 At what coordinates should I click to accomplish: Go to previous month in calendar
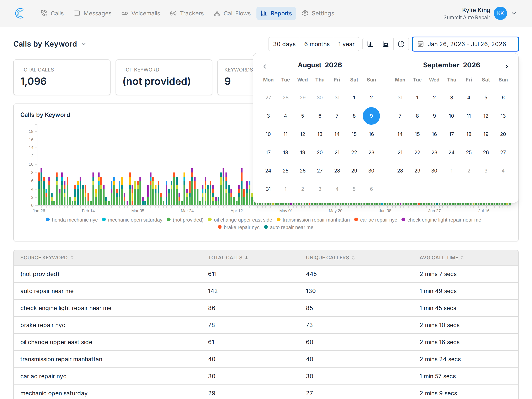[265, 66]
